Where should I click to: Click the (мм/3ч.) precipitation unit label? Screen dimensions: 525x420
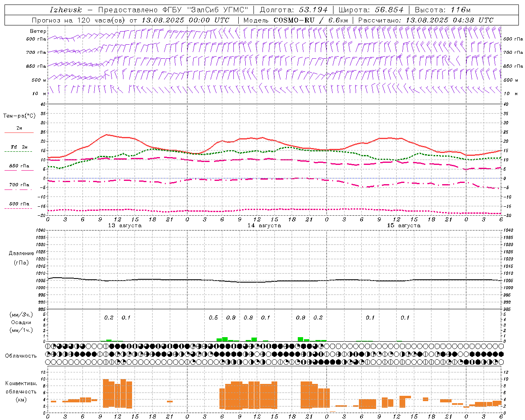(21, 315)
